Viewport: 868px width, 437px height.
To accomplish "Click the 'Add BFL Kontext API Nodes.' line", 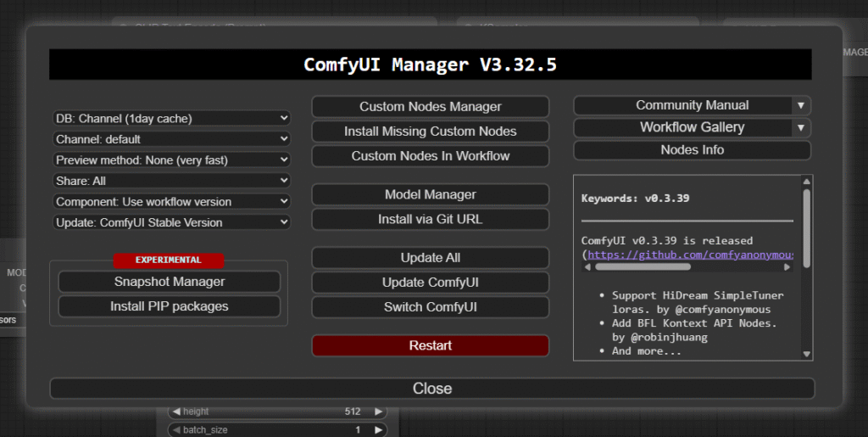I will click(x=694, y=323).
